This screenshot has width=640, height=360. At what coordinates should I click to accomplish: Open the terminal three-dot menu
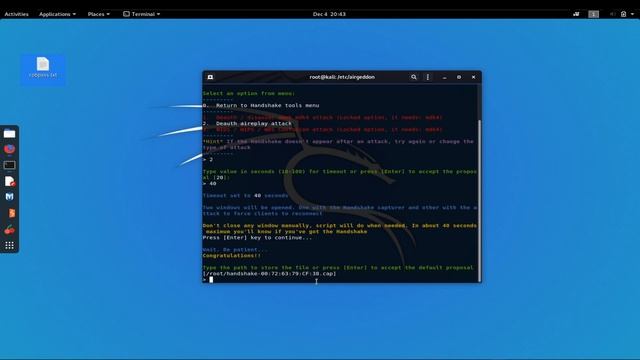tap(427, 77)
